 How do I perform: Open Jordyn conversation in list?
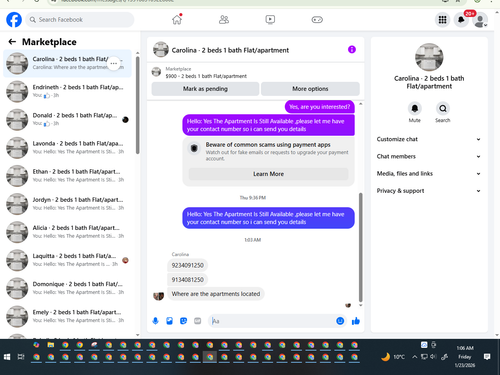point(67,204)
